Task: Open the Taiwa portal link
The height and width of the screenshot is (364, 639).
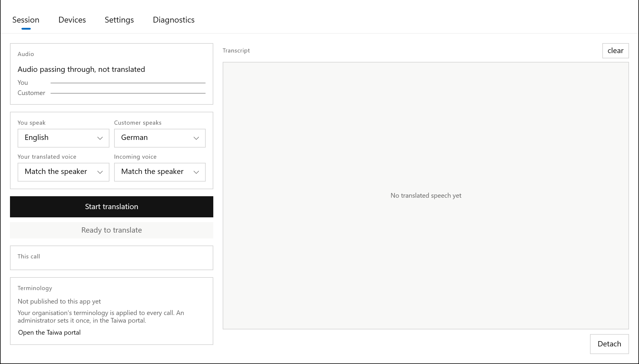Action: [49, 333]
